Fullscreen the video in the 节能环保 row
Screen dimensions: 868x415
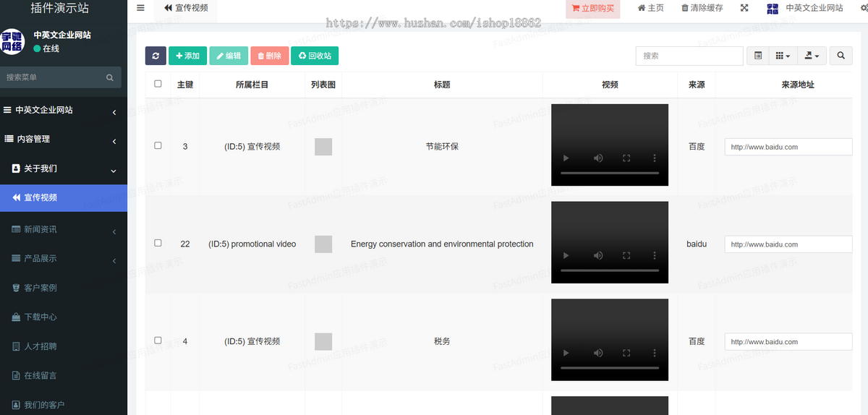pos(626,158)
